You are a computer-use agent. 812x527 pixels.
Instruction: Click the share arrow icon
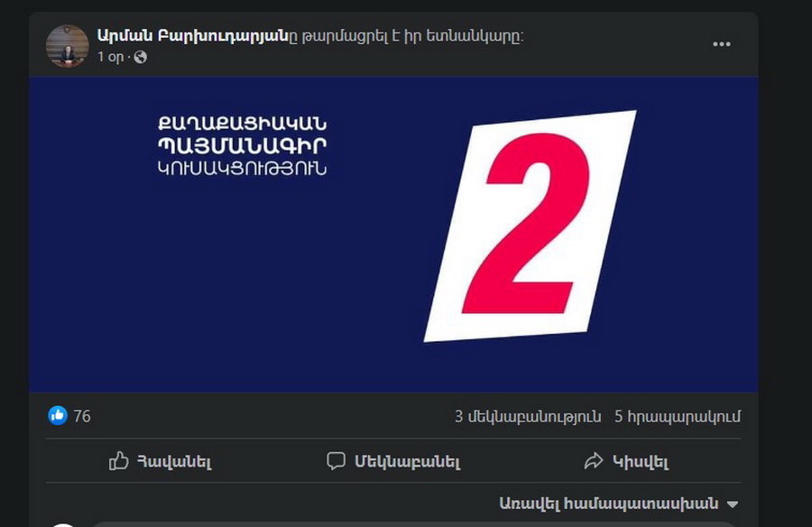594,460
